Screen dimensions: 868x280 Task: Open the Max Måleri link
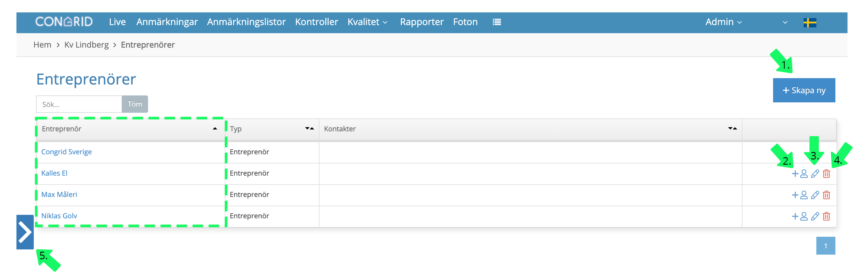[59, 194]
